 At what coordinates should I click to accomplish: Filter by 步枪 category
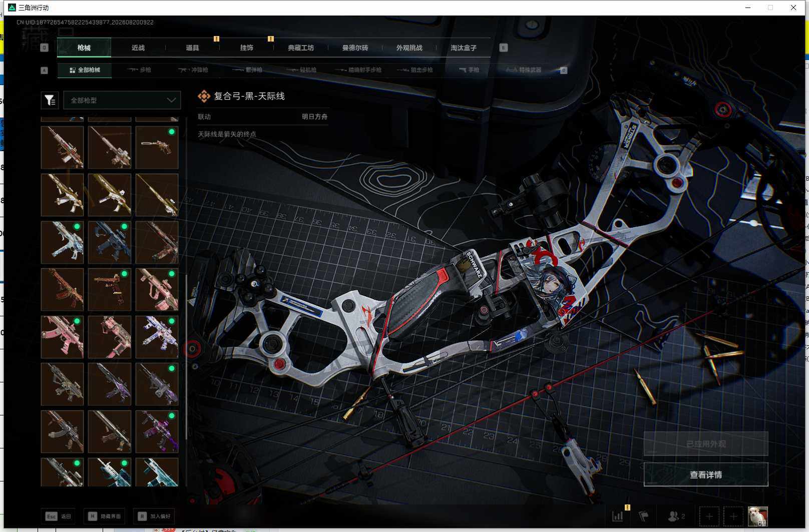(x=139, y=70)
